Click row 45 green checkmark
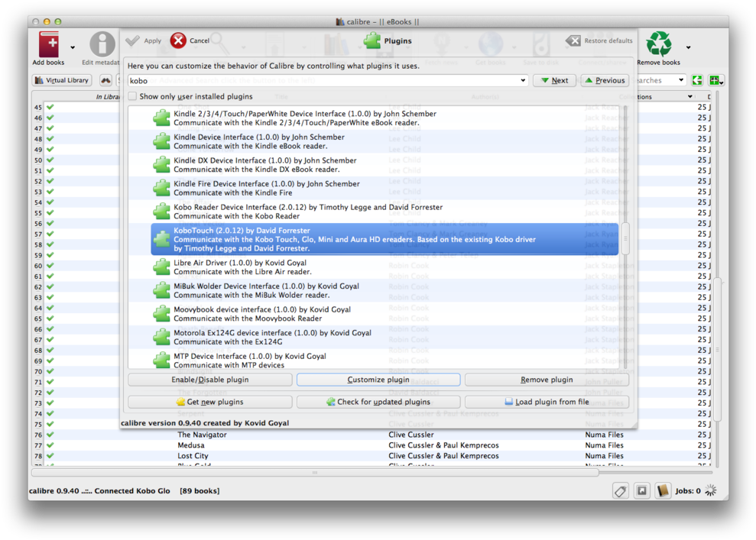Image resolution: width=756 pixels, height=540 pixels. pos(50,107)
